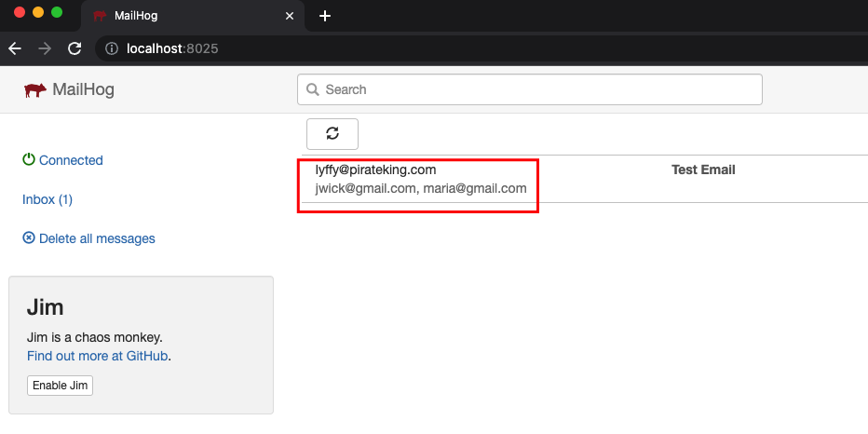Viewport: 868px width, 434px height.
Task: Click the localhost:8025 address bar
Action: click(x=481, y=48)
